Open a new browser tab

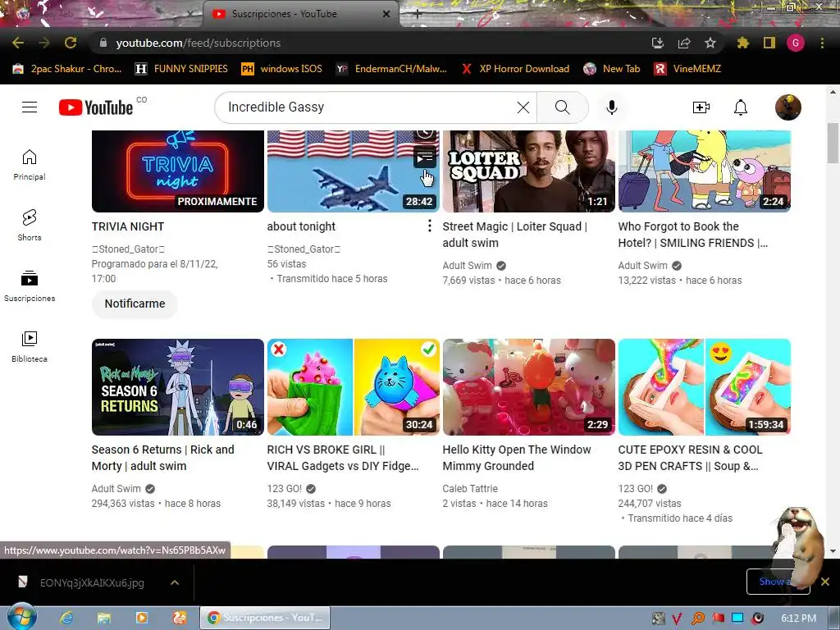click(418, 14)
